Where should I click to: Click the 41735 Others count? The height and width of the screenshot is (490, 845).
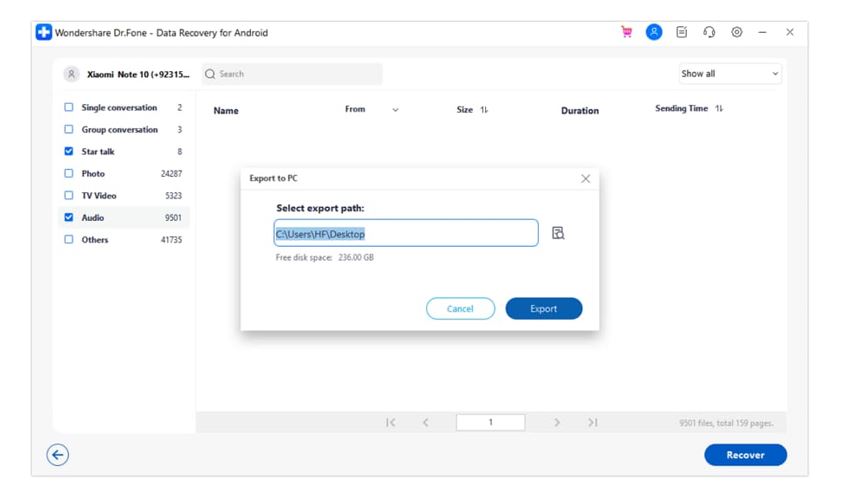coord(171,239)
